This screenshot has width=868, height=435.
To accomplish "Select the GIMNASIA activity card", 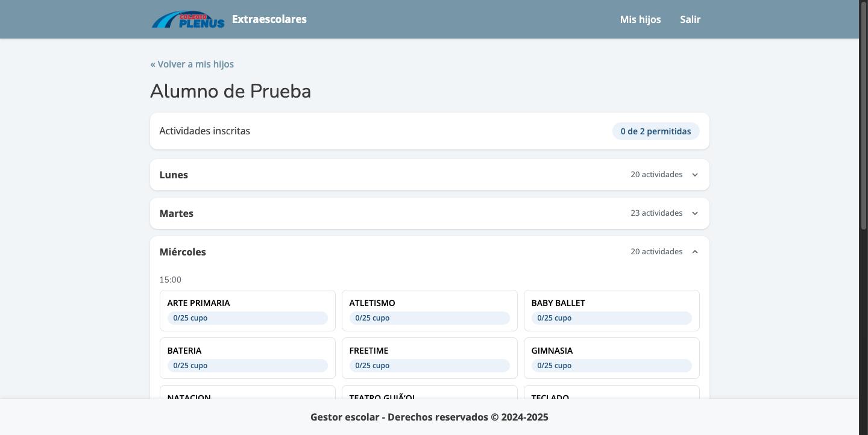I will [x=612, y=358].
